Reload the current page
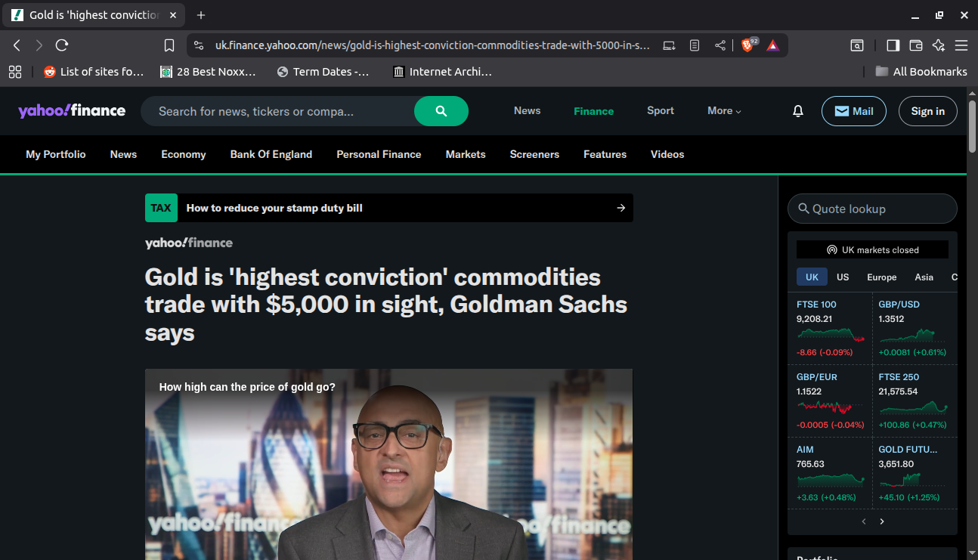 coord(62,45)
